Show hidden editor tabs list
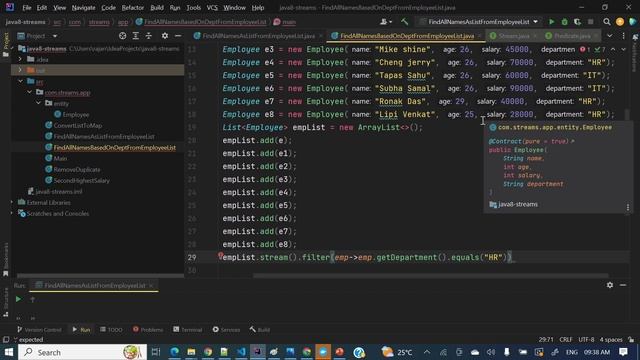 pos(609,36)
